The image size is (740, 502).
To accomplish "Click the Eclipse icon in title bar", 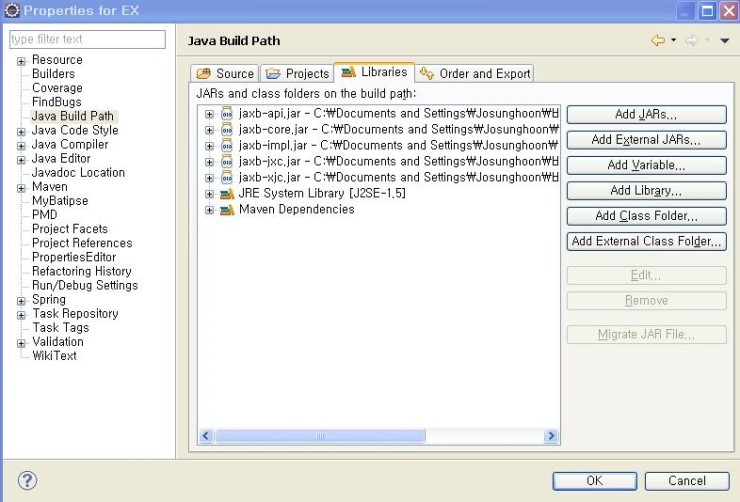I will click(x=12, y=10).
